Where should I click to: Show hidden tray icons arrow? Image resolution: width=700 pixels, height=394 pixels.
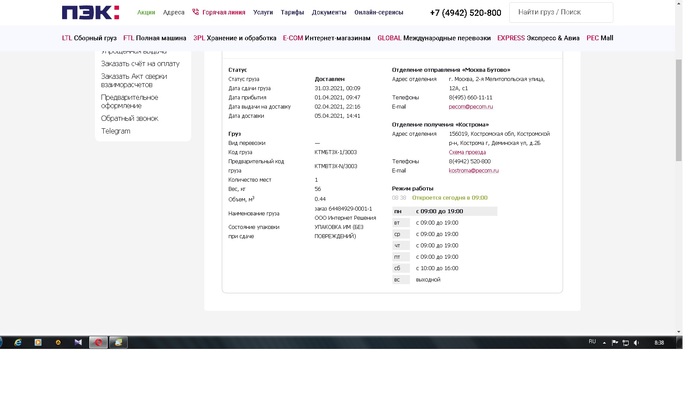604,343
